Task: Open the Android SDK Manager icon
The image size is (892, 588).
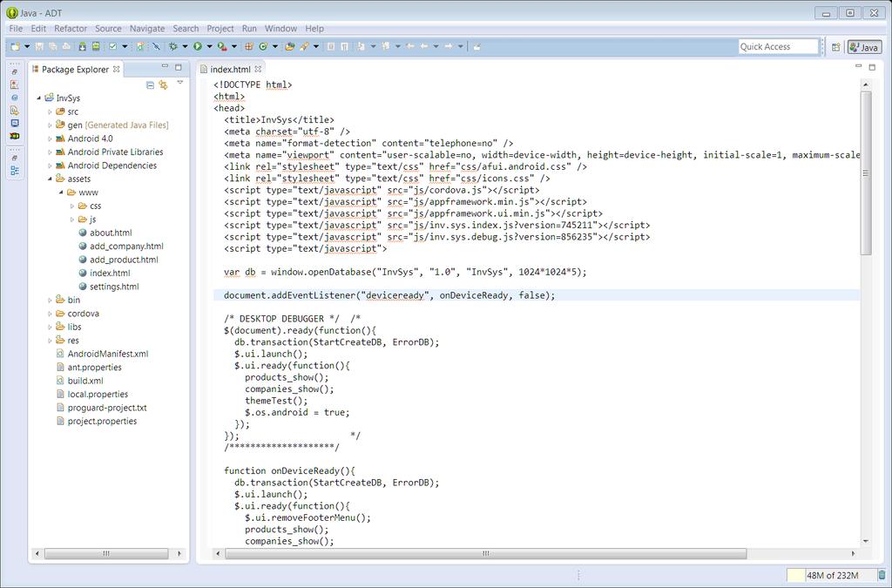Action: (83, 47)
